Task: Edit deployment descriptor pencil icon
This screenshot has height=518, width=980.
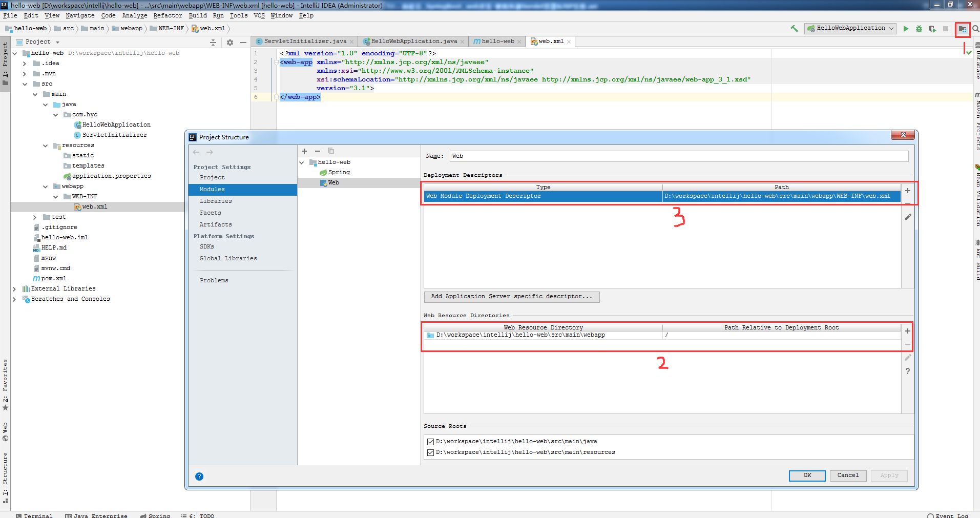Action: click(x=908, y=217)
